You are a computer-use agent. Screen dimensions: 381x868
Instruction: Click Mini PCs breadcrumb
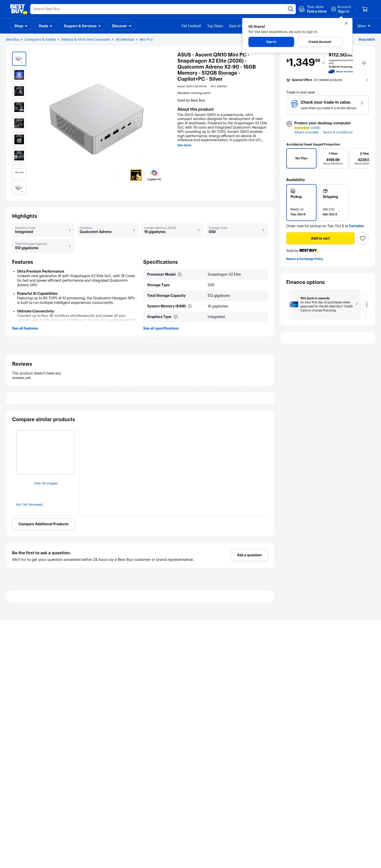click(x=146, y=39)
